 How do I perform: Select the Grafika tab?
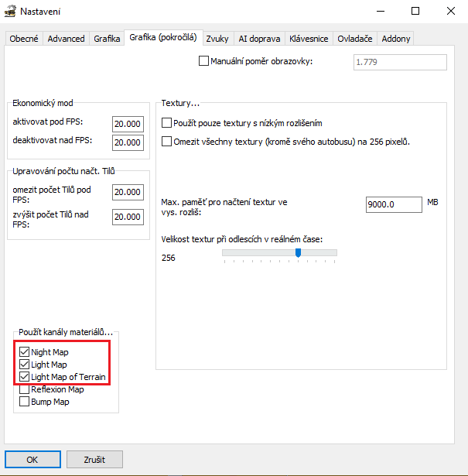107,39
